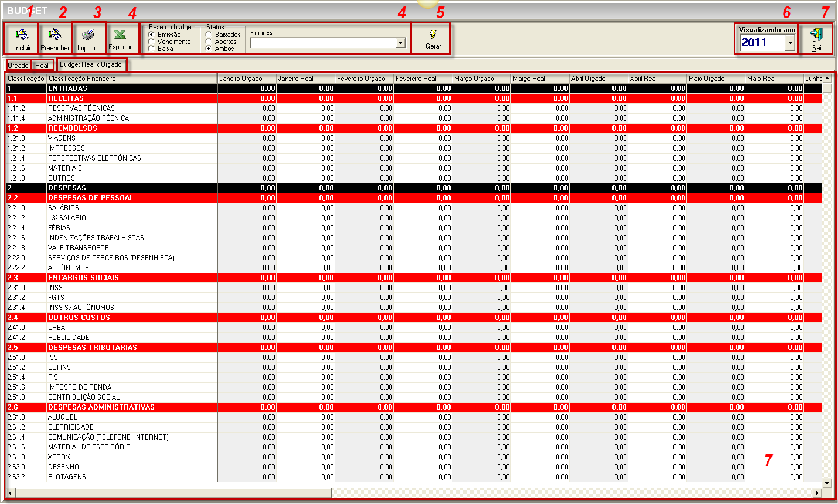
Task: Click the Preencher toolbar icon
Action: [55, 35]
